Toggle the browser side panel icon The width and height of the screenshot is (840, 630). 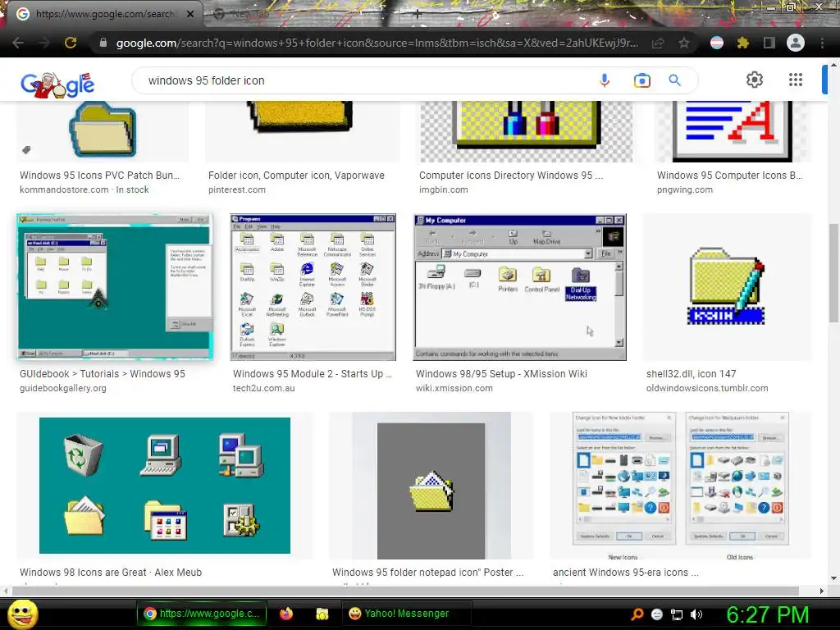coord(769,43)
